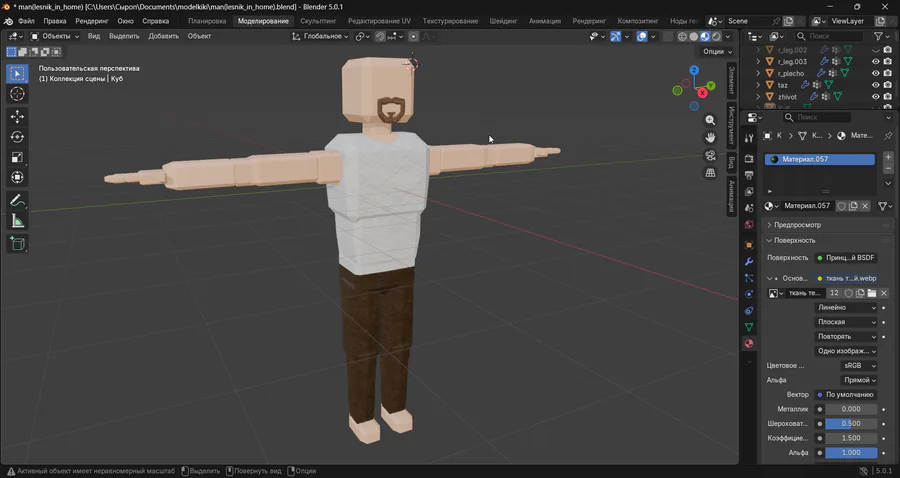This screenshot has width=900, height=478.
Task: Switch to rendered viewport shading
Action: pyautogui.click(x=716, y=36)
